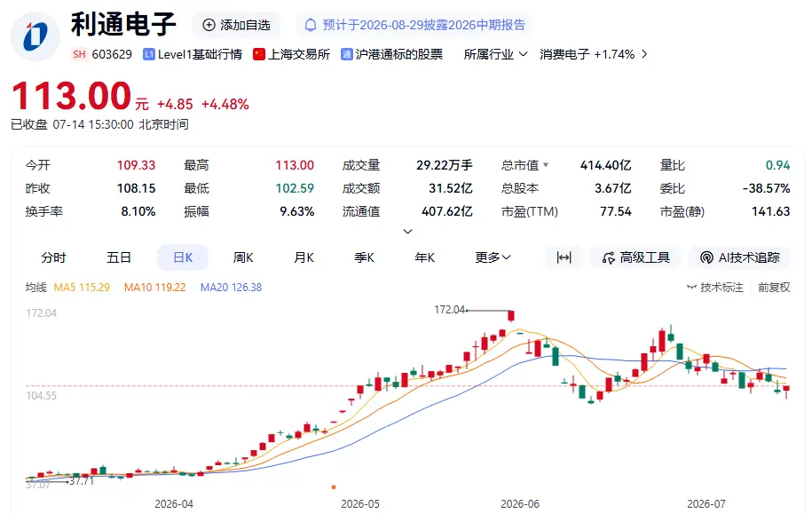Image resolution: width=812 pixels, height=514 pixels.
Task: Expand the 所属行业 dropdown
Action: tap(495, 54)
